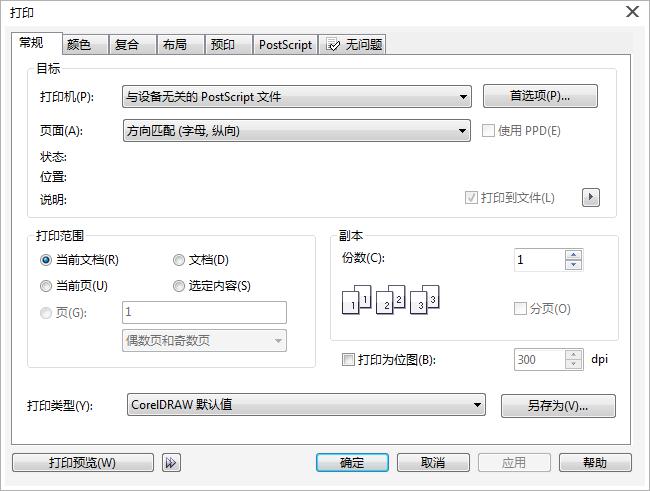
Task: Select the 文档(D) radio button
Action: [x=179, y=260]
